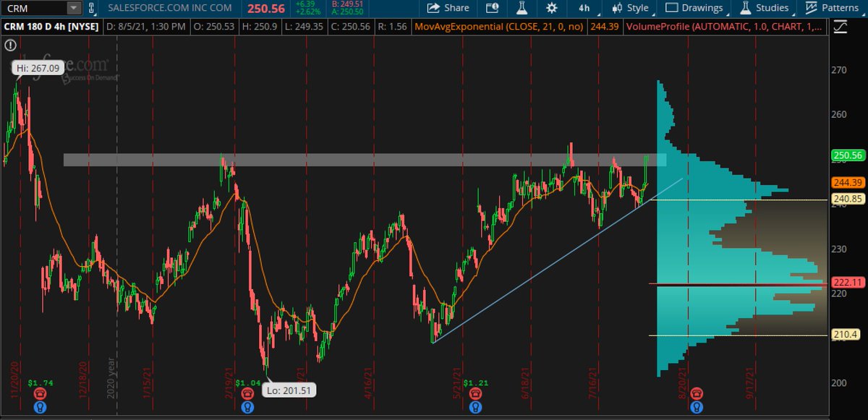
Task: Open chart settings gear icon
Action: 551,8
